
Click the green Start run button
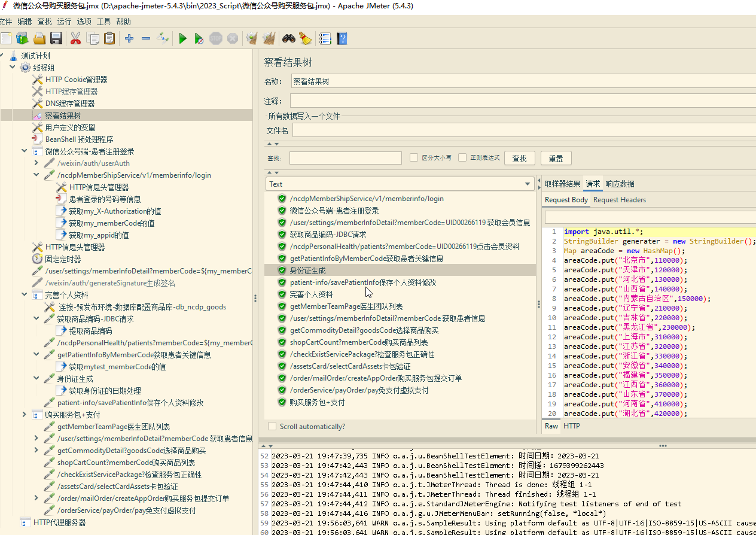[x=183, y=39]
